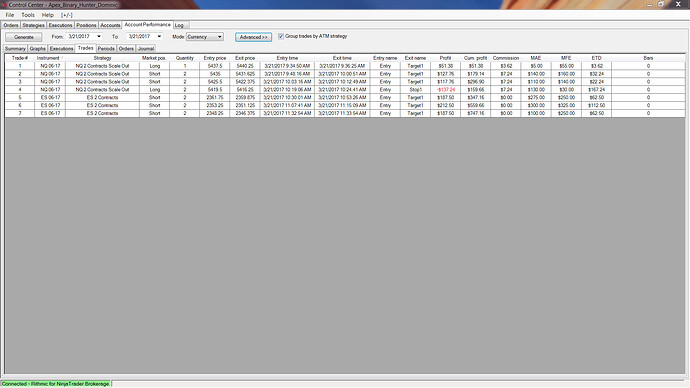Screen dimensions: 690x388
Task: Open the File menu
Action: pos(10,15)
